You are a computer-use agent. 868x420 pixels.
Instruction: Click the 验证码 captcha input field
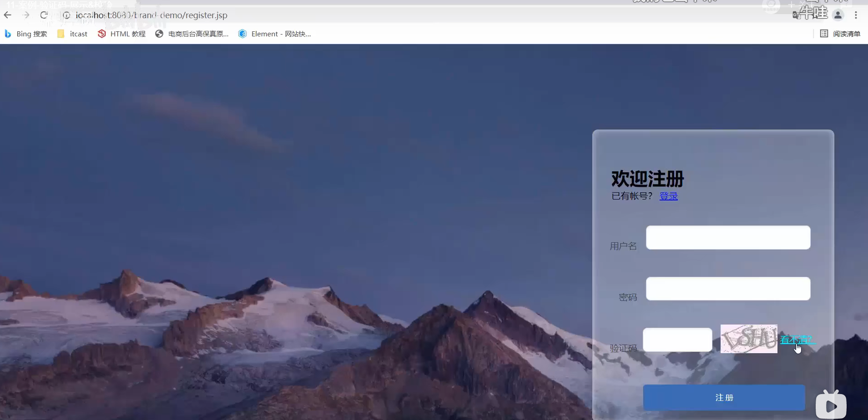pyautogui.click(x=677, y=340)
